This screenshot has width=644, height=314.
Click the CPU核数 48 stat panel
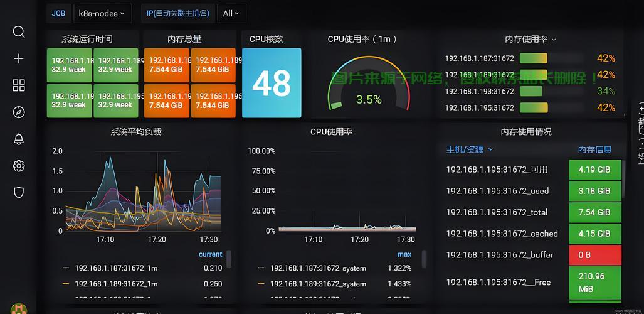pyautogui.click(x=272, y=83)
